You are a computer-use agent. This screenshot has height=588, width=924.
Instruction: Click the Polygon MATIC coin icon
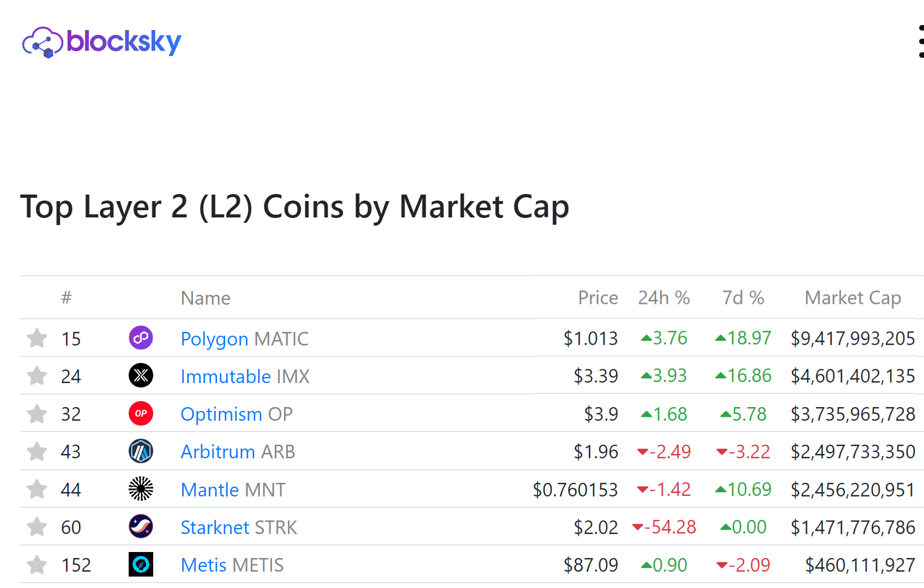141,338
